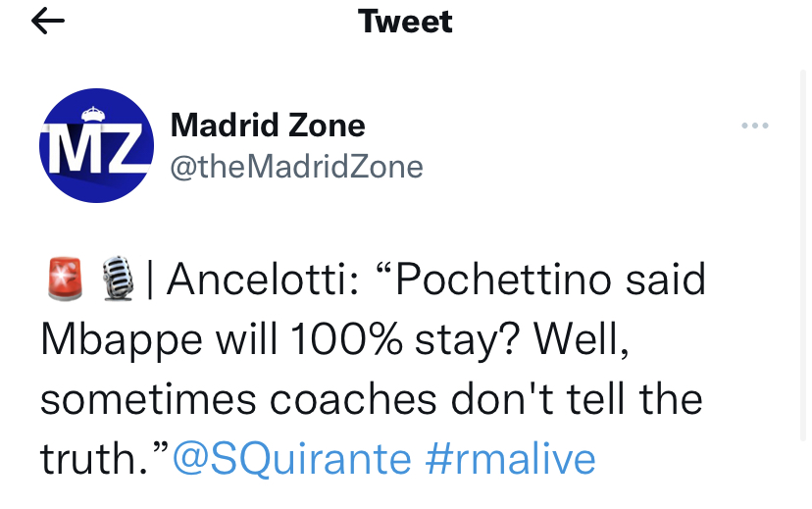Click the Tweet header title

coord(405,21)
